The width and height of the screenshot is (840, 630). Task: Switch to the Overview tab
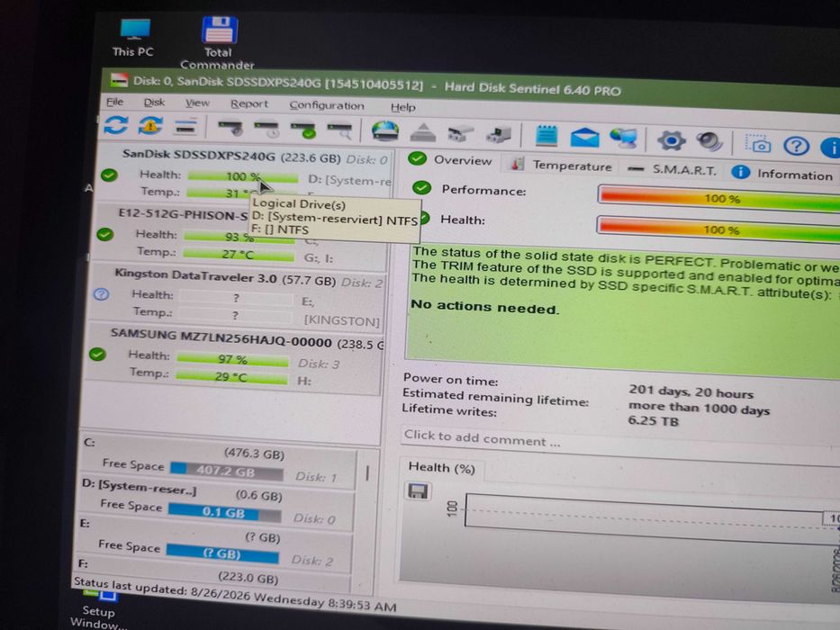coord(452,160)
